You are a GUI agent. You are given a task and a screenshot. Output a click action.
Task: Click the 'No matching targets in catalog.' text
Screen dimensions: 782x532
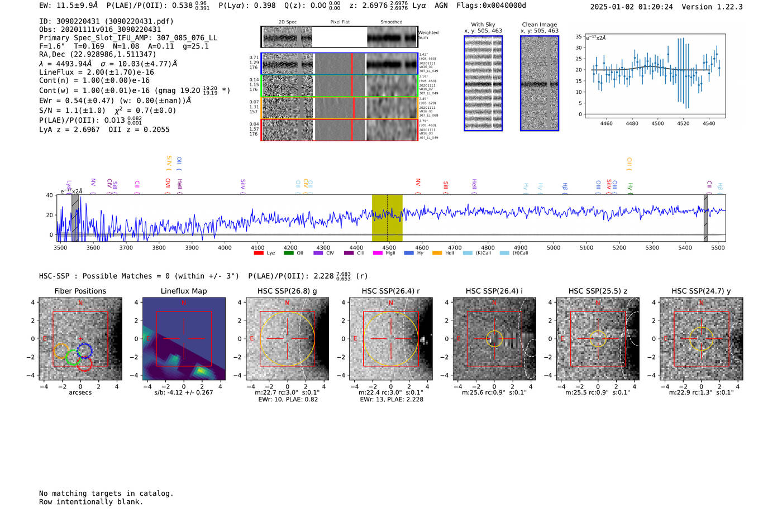(x=106, y=493)
